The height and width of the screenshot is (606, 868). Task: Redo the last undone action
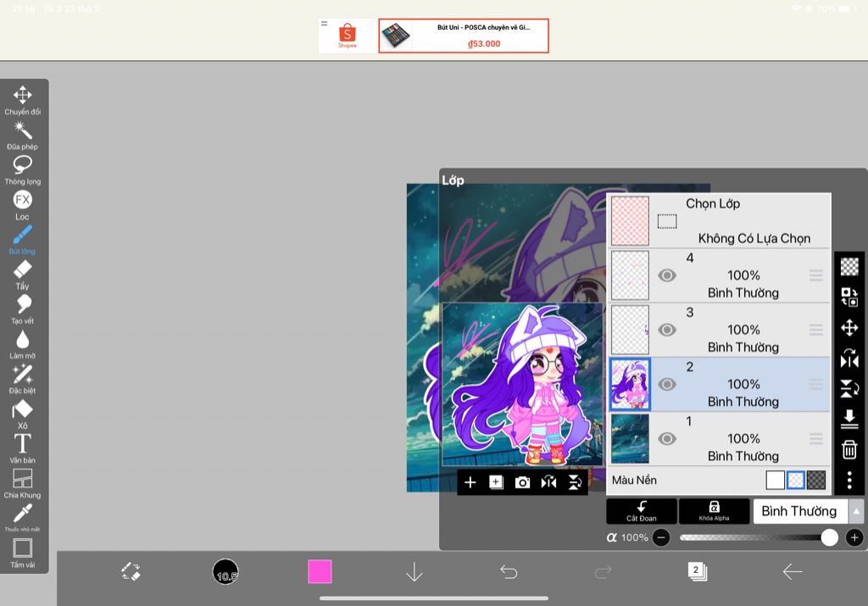coord(603,571)
